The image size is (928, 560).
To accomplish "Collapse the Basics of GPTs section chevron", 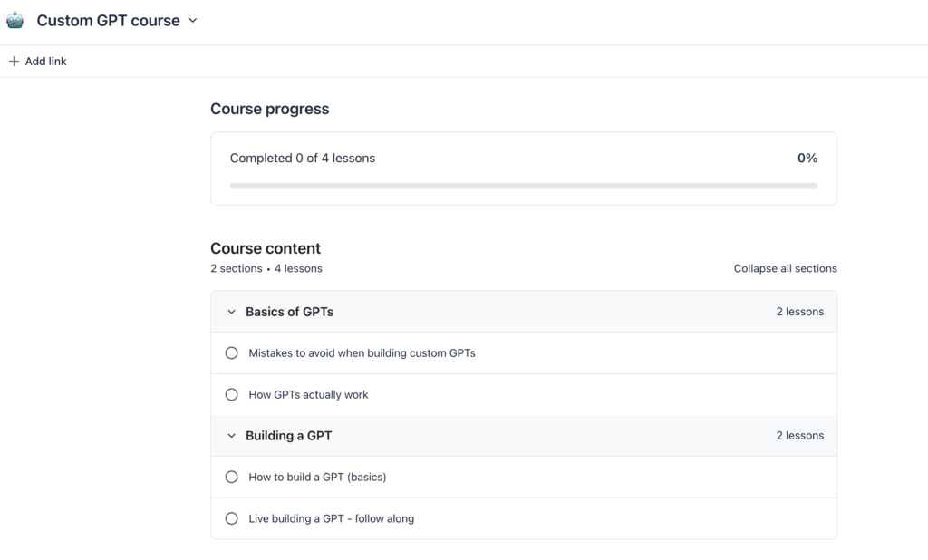I will coord(231,312).
